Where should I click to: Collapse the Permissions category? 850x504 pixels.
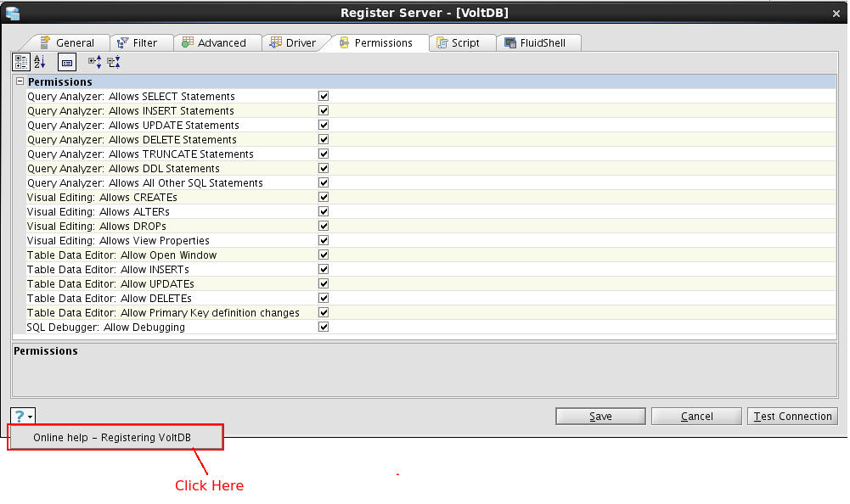coord(20,81)
